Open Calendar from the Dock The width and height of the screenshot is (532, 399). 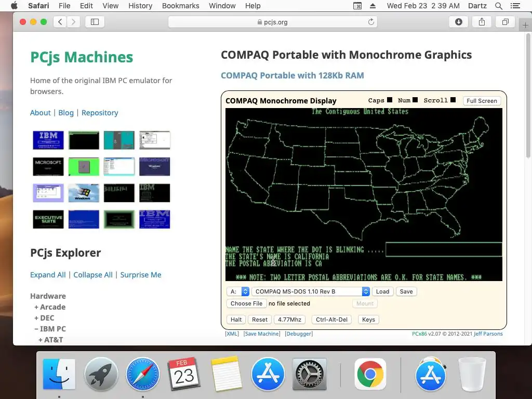pyautogui.click(x=184, y=374)
